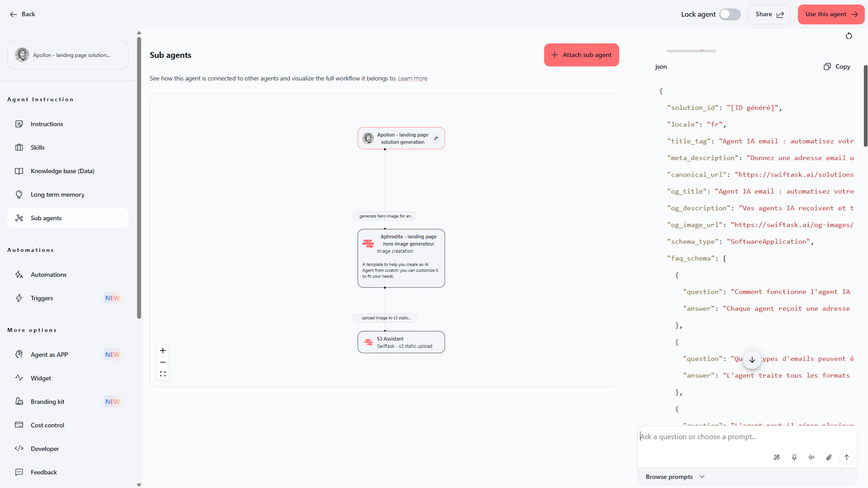Open the Apollon agent selector card
Image resolution: width=868 pixels, height=488 pixels.
tap(68, 55)
